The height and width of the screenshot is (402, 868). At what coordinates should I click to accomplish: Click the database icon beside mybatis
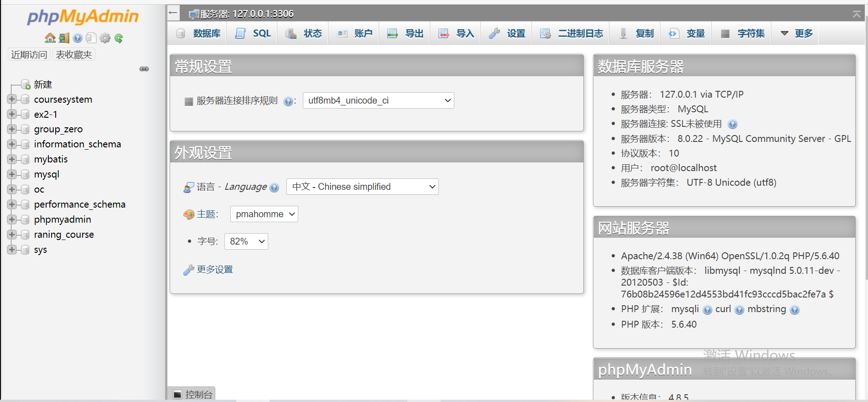click(25, 159)
